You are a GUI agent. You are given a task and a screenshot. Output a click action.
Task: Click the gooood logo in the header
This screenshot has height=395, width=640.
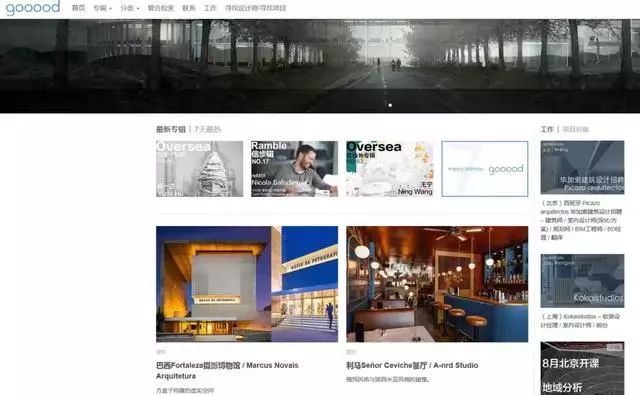tap(33, 7)
